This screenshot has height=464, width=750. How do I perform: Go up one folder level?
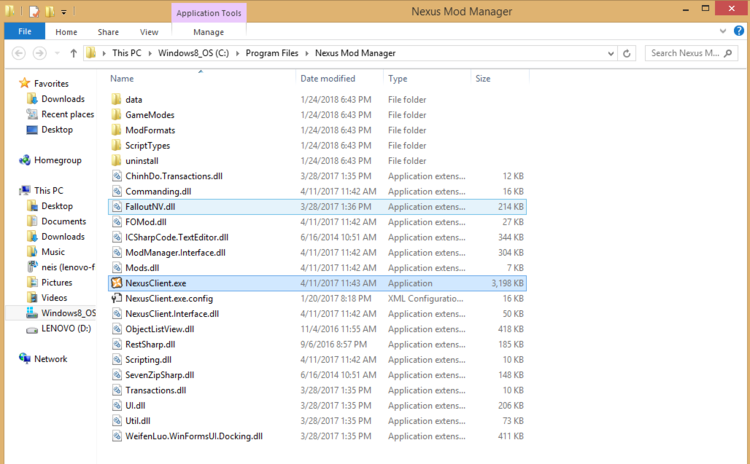click(x=73, y=53)
